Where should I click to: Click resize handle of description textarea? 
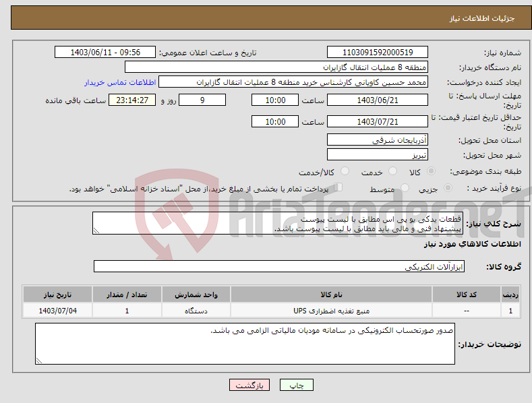(x=96, y=230)
